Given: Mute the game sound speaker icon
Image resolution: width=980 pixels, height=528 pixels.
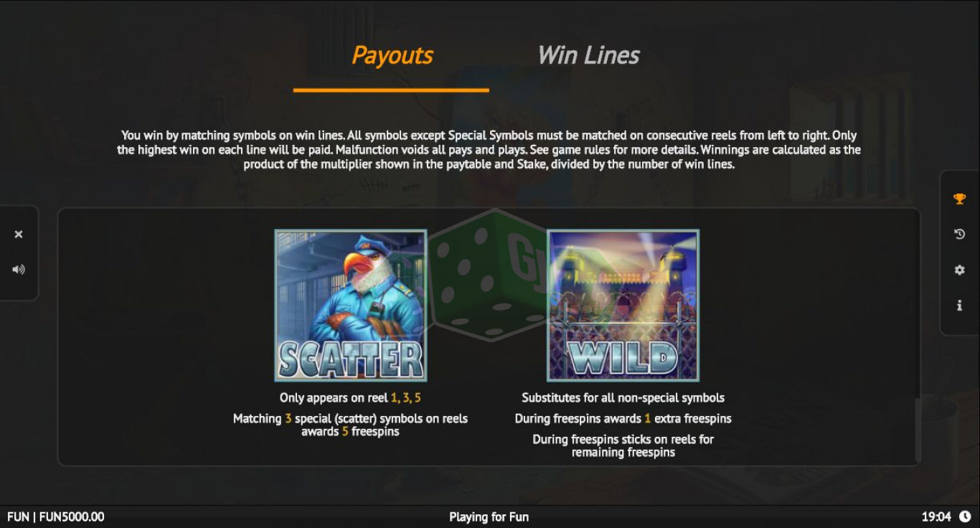Looking at the screenshot, I should 19,270.
